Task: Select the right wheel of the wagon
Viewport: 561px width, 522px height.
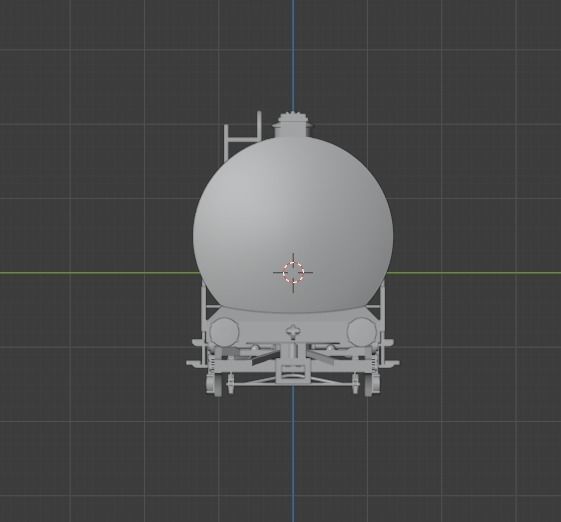Action: tap(372, 384)
